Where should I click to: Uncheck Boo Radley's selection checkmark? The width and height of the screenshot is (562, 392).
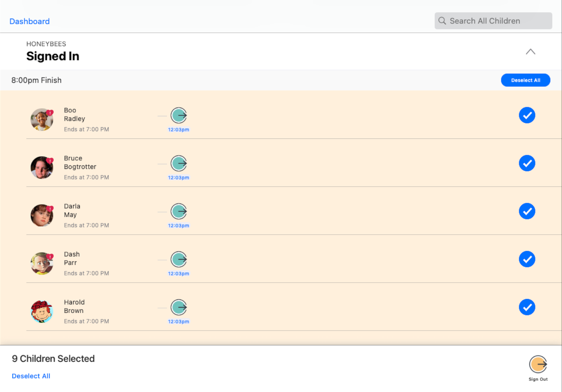pos(527,116)
